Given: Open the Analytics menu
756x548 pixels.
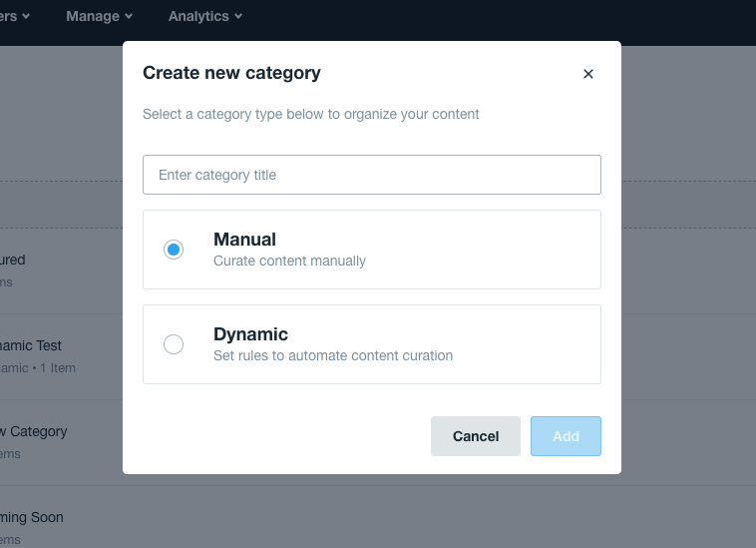Looking at the screenshot, I should coord(204,16).
